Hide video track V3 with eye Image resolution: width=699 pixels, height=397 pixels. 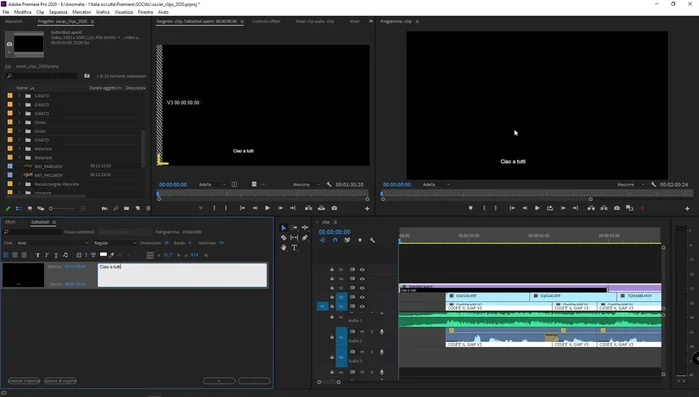click(x=362, y=288)
